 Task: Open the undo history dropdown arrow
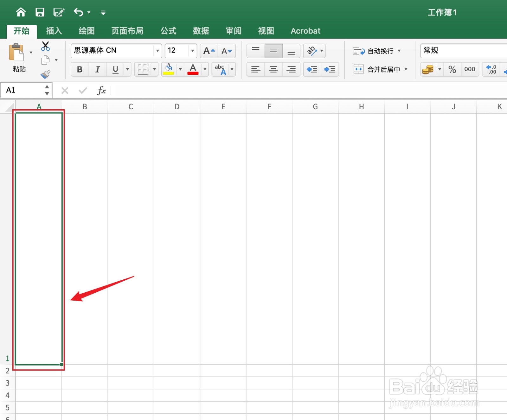pyautogui.click(x=89, y=13)
